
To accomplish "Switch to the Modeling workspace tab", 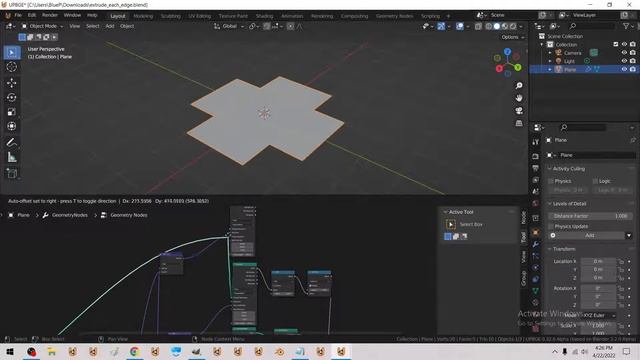I will (143, 16).
